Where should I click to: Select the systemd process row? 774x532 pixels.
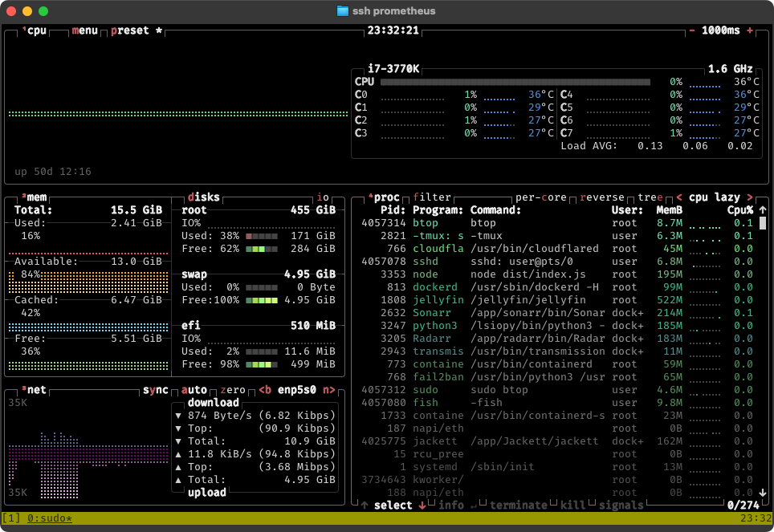556,467
